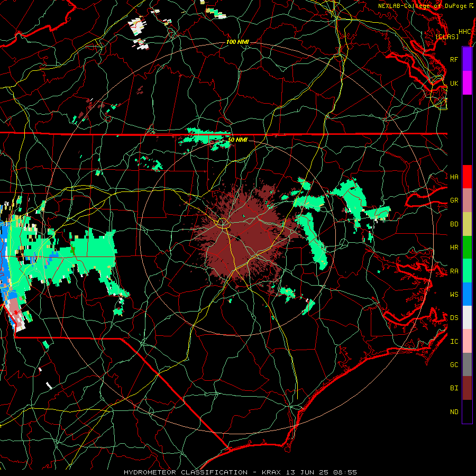Click the RA legend label
This screenshot has height=476, width=476.
[x=454, y=271]
